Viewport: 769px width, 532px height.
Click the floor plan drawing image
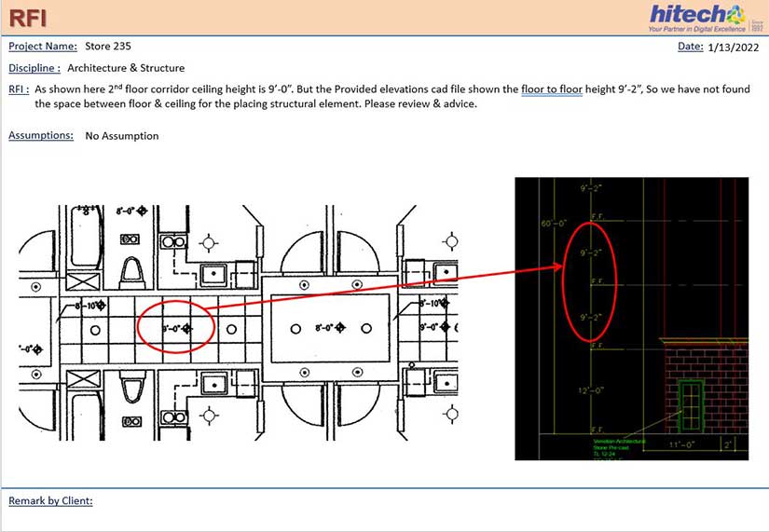click(239, 322)
